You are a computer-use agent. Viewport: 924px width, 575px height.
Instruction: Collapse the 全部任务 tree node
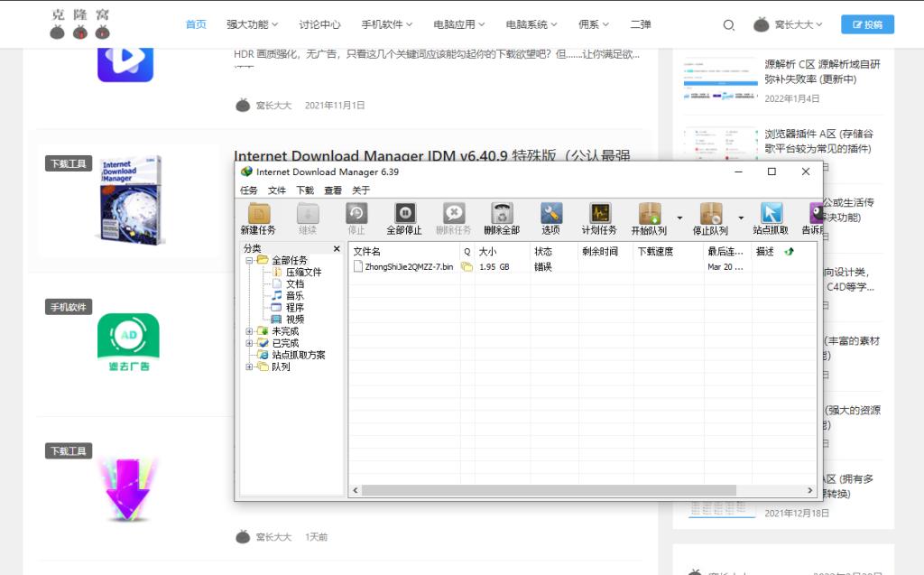(249, 260)
